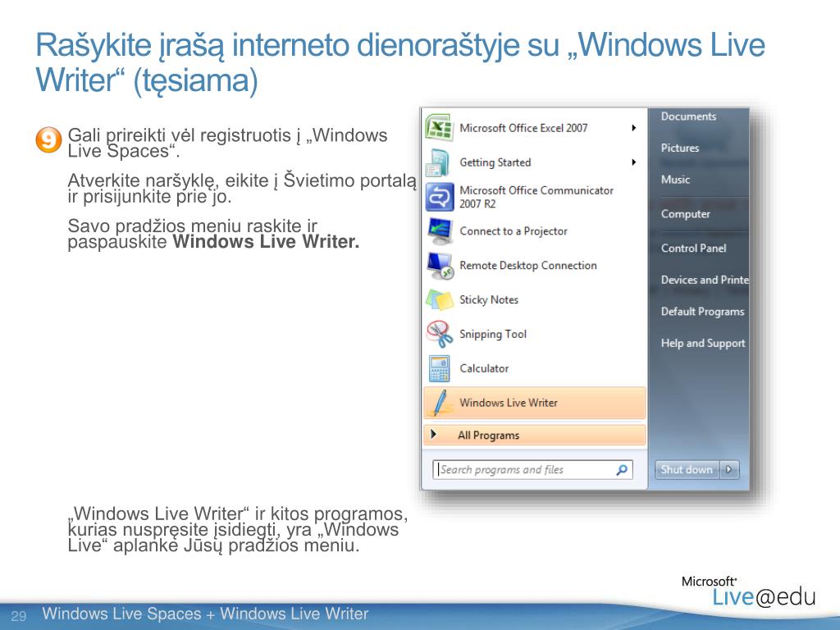Click the Calculator icon

(x=440, y=368)
